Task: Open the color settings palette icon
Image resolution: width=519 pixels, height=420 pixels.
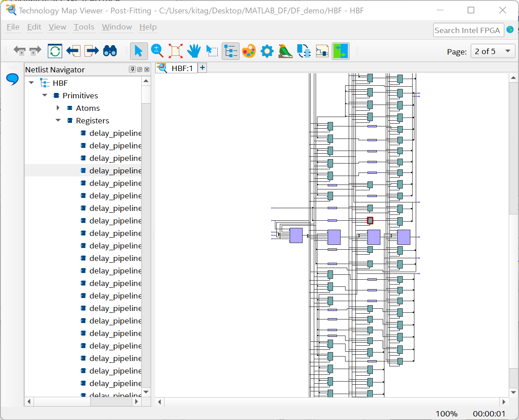Action: 249,51
